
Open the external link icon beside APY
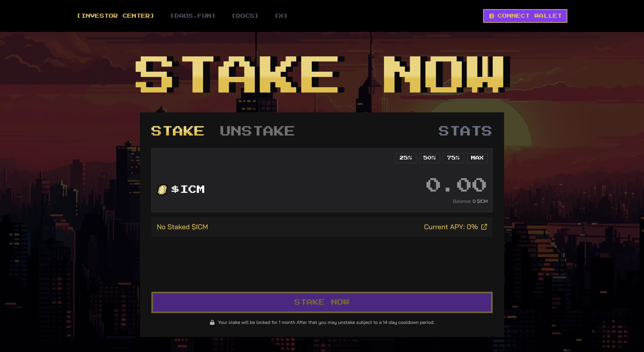point(484,227)
